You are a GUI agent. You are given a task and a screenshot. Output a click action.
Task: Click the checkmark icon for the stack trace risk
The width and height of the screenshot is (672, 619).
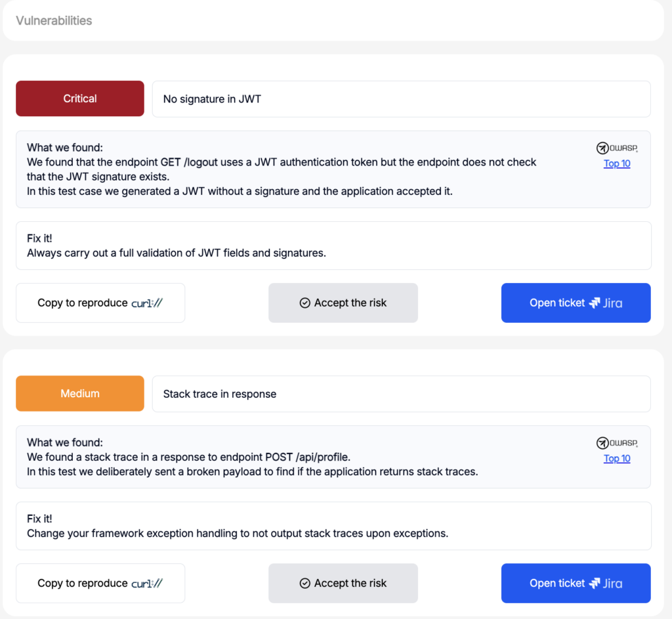304,584
